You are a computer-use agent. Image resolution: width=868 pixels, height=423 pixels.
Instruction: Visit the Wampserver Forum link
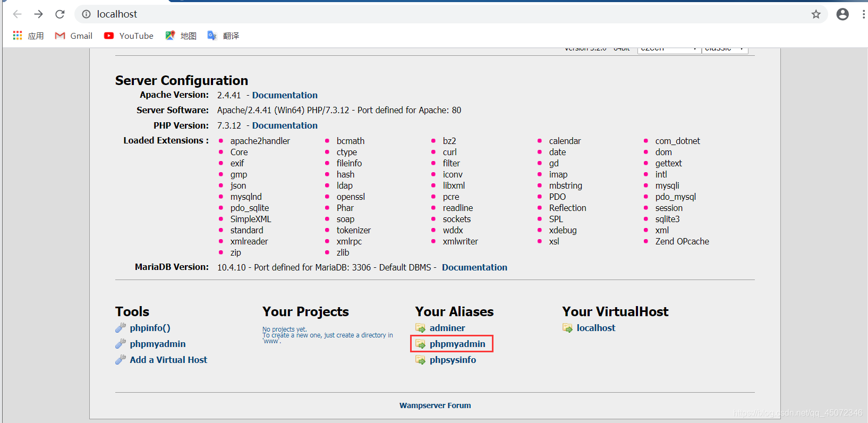[x=435, y=405]
